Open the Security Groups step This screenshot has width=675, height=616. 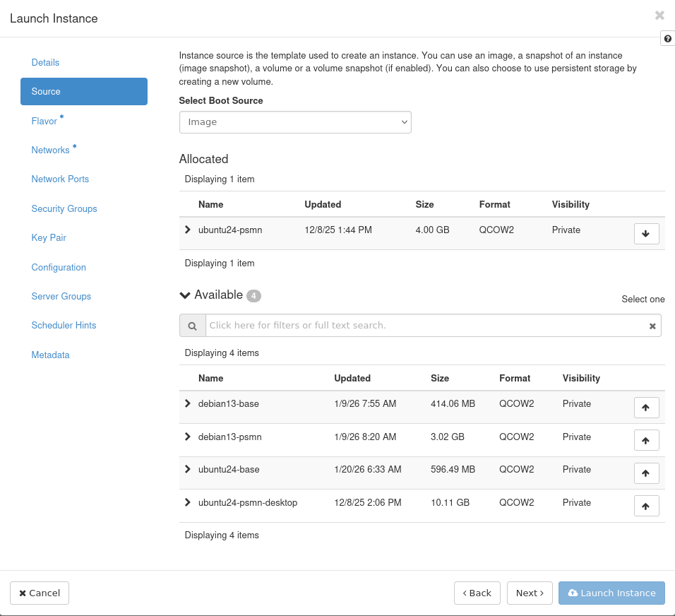[x=64, y=208]
